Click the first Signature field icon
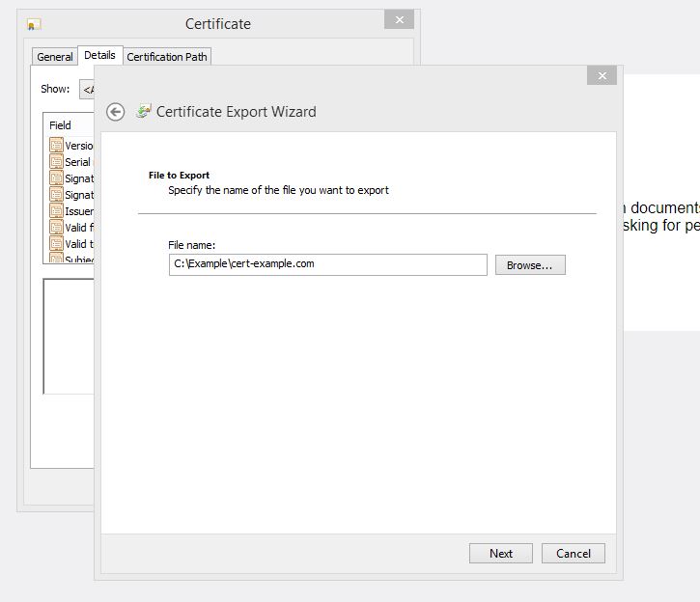 pos(57,178)
